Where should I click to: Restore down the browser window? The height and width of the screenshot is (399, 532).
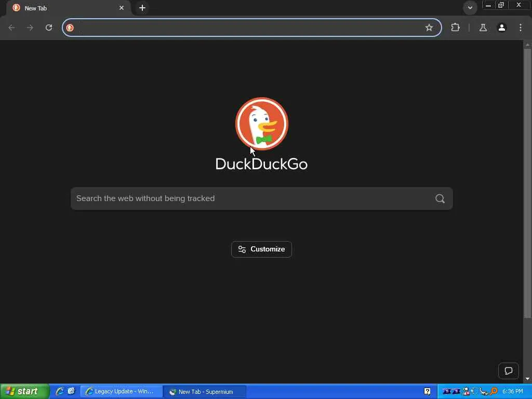tap(501, 5)
